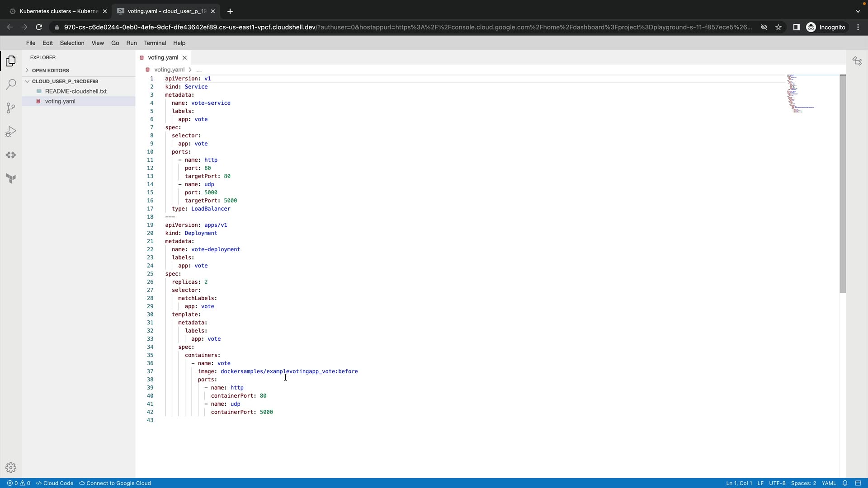Open the Explorer view in activity bar
868x488 pixels.
[x=11, y=61]
